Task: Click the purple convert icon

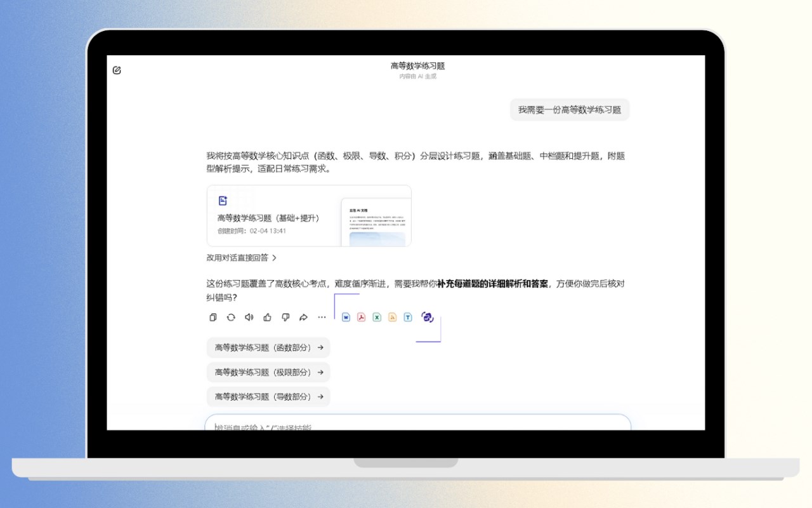Action: point(428,317)
